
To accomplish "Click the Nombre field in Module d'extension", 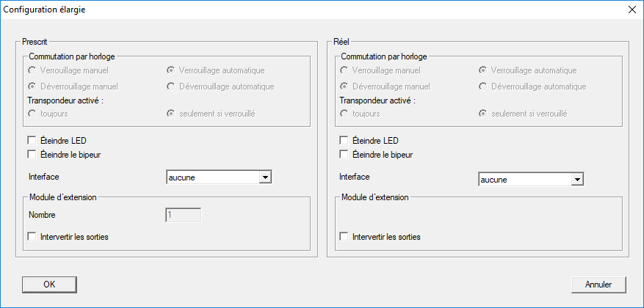I will [x=183, y=216].
